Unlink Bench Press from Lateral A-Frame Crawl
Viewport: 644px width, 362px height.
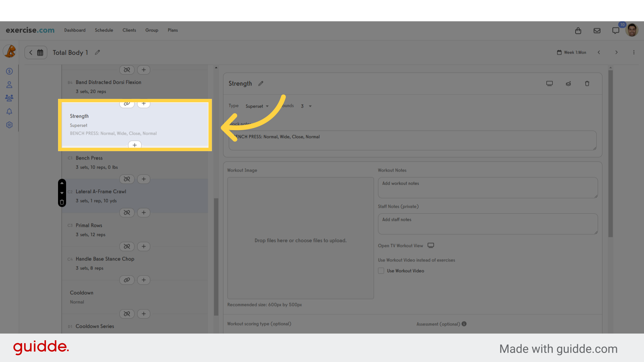(127, 179)
